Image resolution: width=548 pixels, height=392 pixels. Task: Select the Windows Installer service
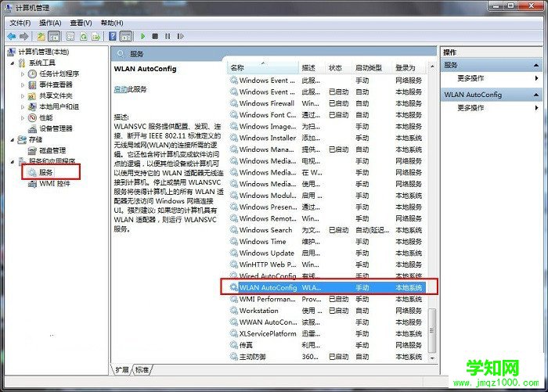point(268,138)
